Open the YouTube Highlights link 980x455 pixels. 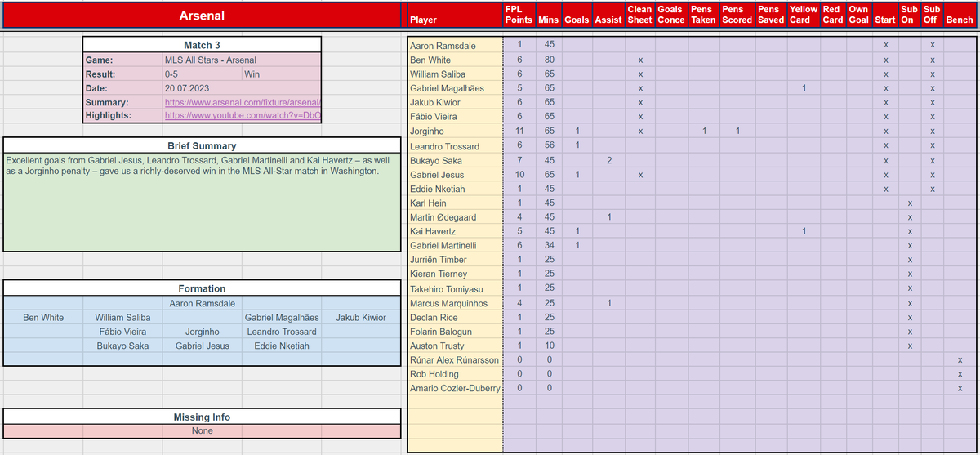pos(243,116)
